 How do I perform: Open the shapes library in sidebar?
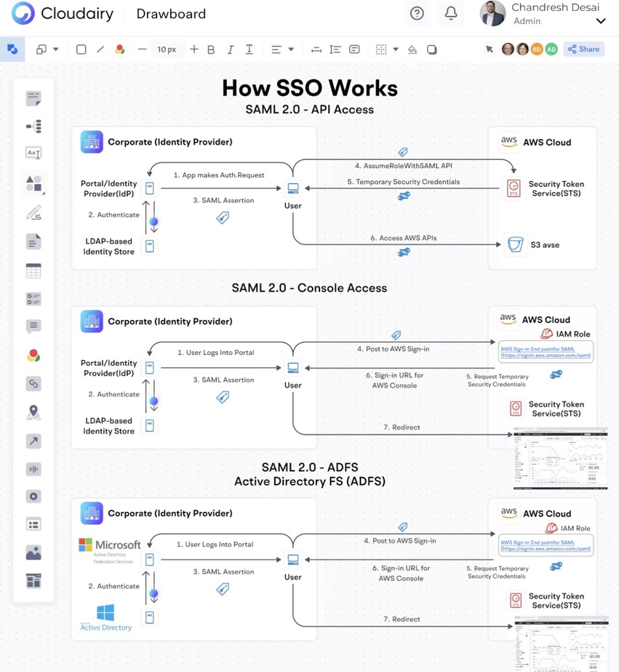tap(33, 183)
